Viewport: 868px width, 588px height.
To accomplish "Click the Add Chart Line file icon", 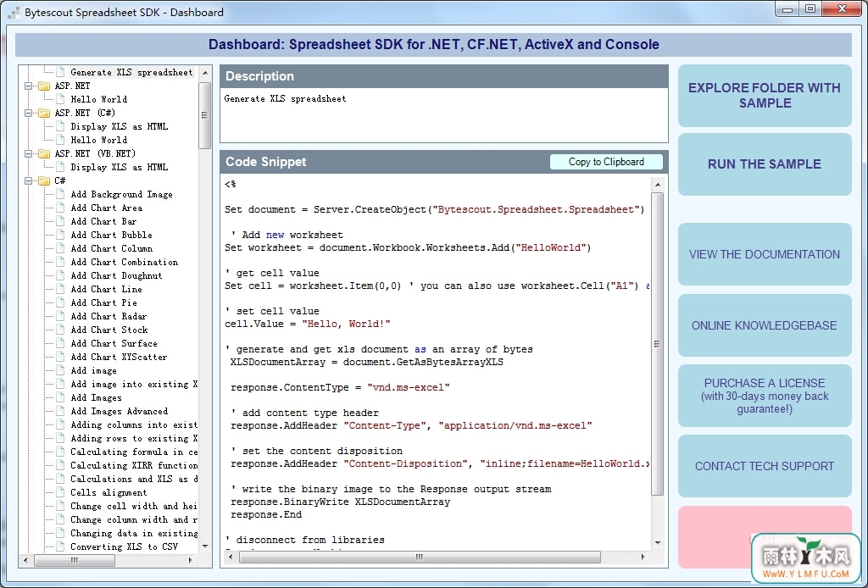I will click(60, 289).
